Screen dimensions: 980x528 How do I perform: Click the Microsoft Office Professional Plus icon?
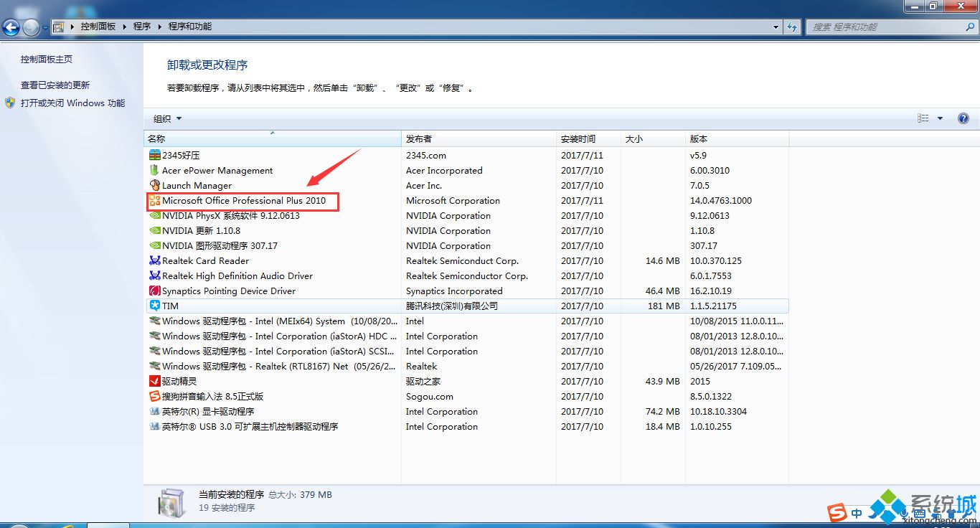coord(154,200)
